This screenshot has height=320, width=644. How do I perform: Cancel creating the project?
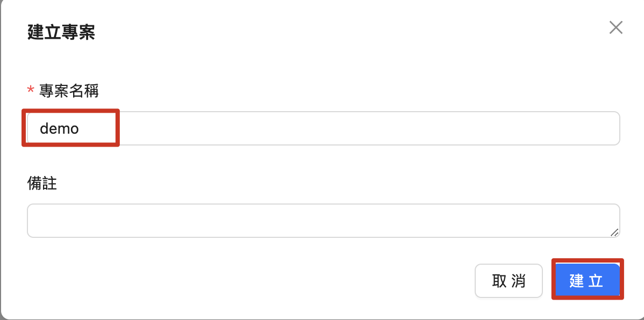pyautogui.click(x=509, y=281)
